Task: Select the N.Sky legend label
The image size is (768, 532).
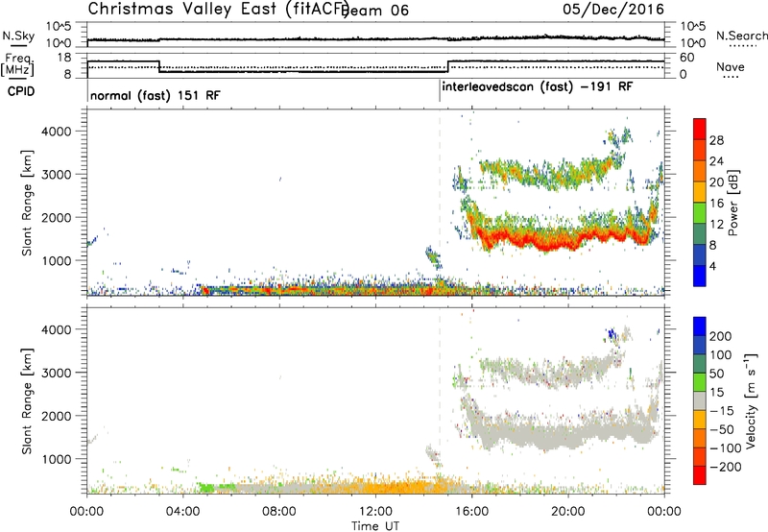Action: coord(18,36)
